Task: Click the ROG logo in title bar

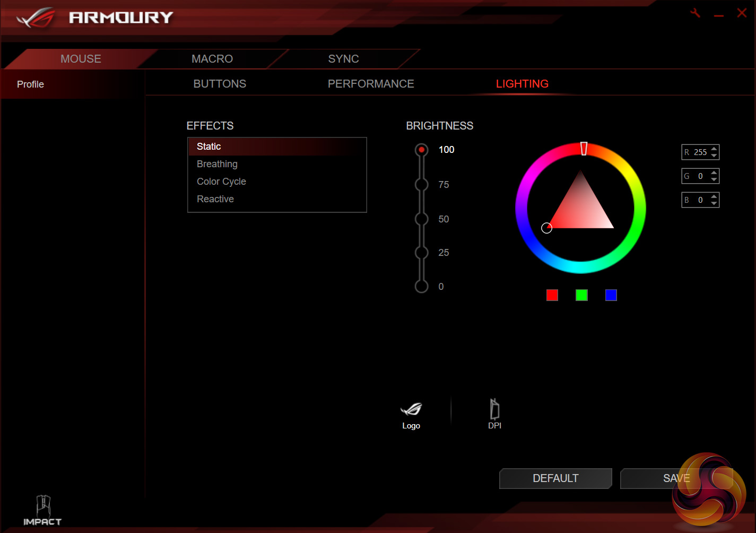Action: click(x=36, y=18)
